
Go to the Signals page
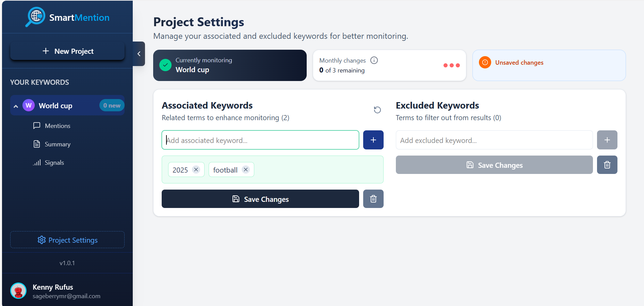[54, 163]
